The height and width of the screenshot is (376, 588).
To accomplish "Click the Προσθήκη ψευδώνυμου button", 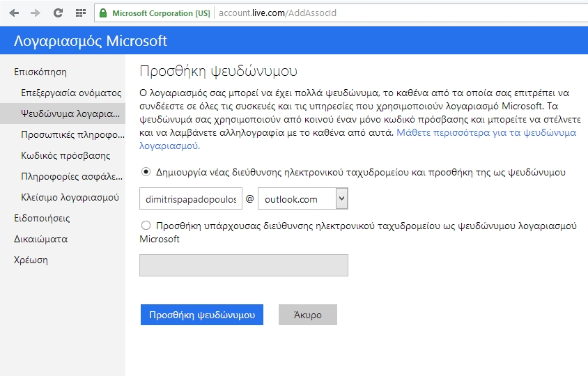I will pyautogui.click(x=202, y=315).
